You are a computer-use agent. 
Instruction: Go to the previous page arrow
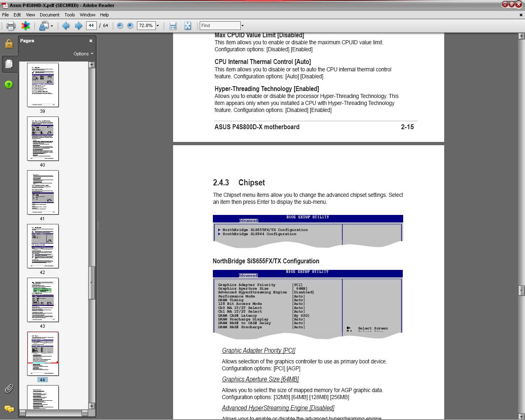66,26
